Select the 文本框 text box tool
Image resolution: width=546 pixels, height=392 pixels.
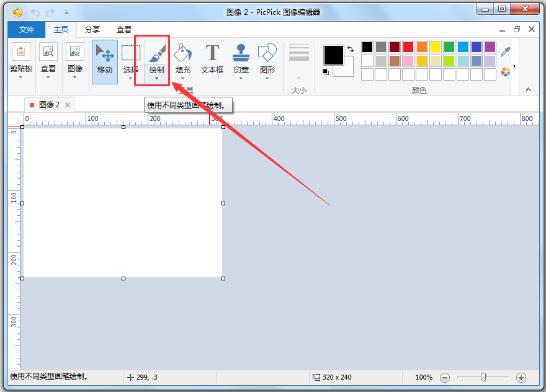coord(212,59)
